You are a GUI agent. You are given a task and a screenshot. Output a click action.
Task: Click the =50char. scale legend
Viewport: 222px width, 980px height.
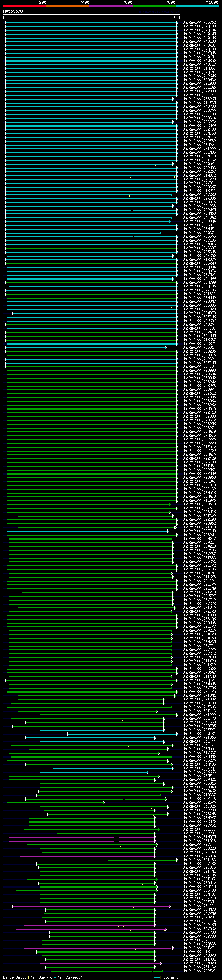point(166,977)
